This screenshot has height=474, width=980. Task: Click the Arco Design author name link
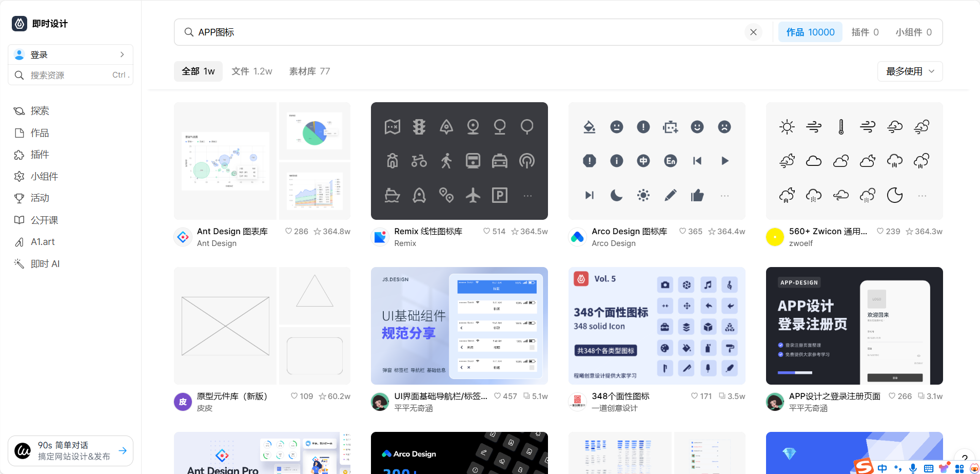(x=614, y=243)
